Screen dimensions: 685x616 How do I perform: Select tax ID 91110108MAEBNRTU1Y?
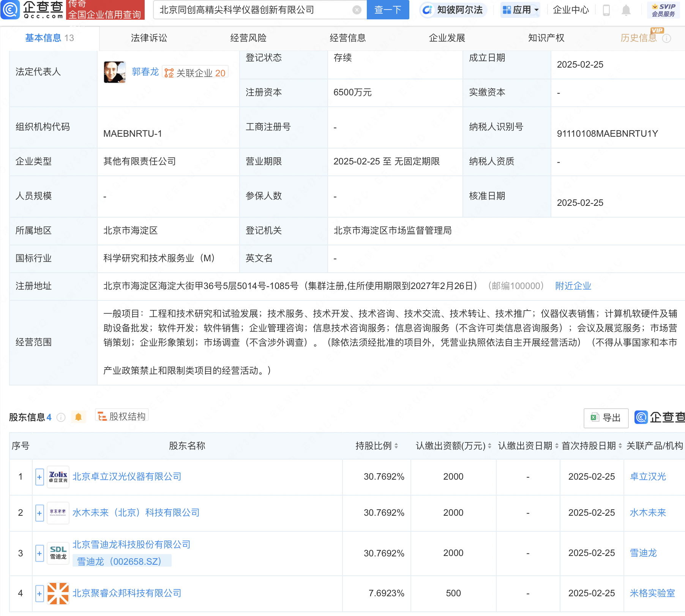pyautogui.click(x=608, y=134)
